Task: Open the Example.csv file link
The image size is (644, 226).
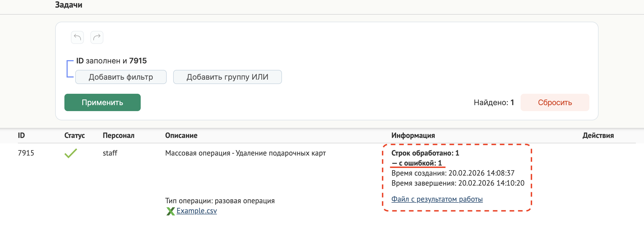Action: (x=197, y=211)
